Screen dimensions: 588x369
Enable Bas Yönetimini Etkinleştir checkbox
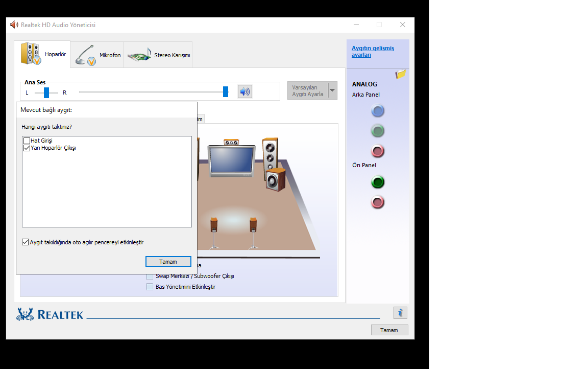(150, 287)
